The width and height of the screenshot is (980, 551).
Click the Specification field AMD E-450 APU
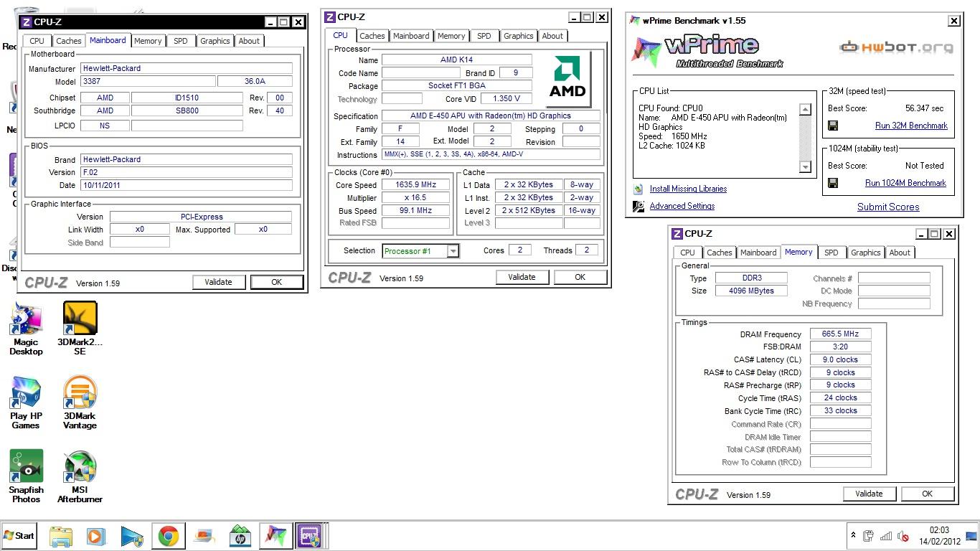(x=491, y=116)
